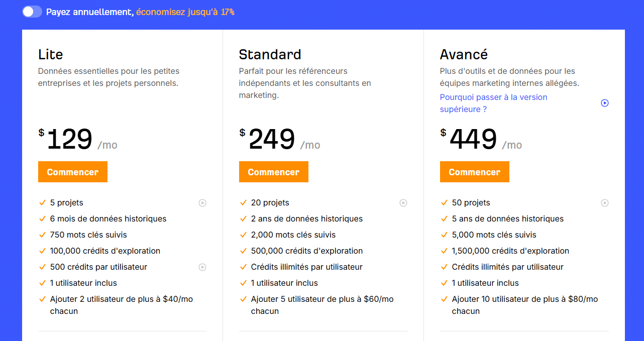Click the Lite $129 price

[x=70, y=140]
